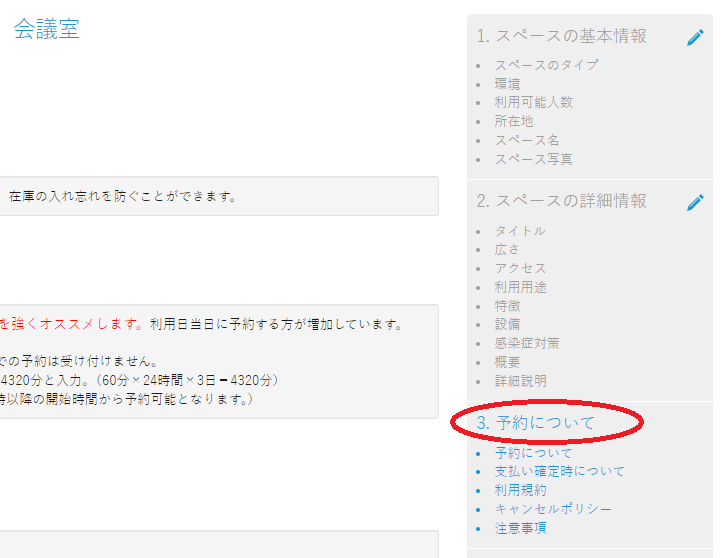728x558 pixels.
Task: Open section 2. スペースの詳細情報
Action: coord(561,201)
